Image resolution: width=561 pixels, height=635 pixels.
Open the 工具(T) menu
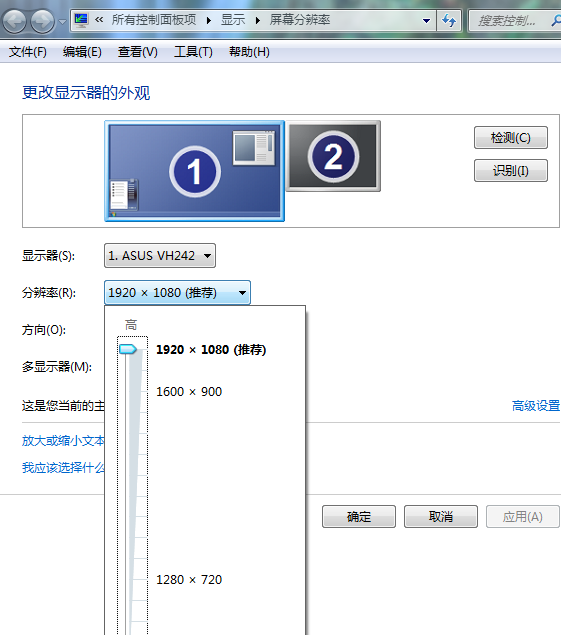pyautogui.click(x=193, y=52)
